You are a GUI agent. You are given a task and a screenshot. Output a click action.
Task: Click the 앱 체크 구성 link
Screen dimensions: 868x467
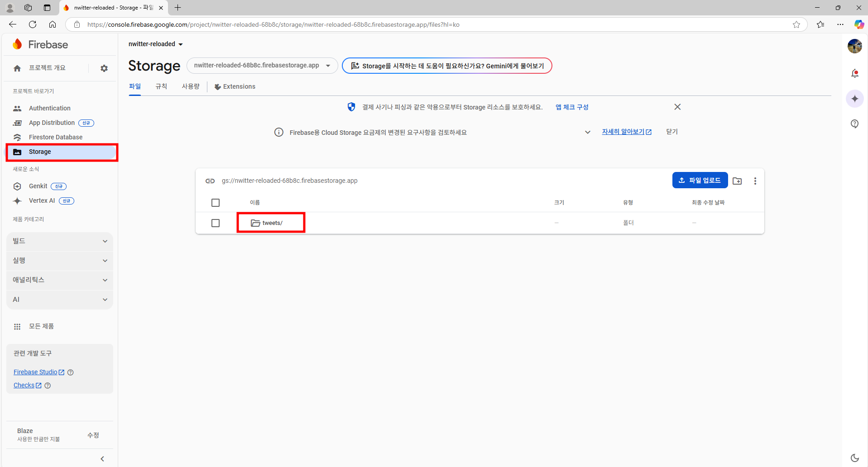(x=572, y=107)
